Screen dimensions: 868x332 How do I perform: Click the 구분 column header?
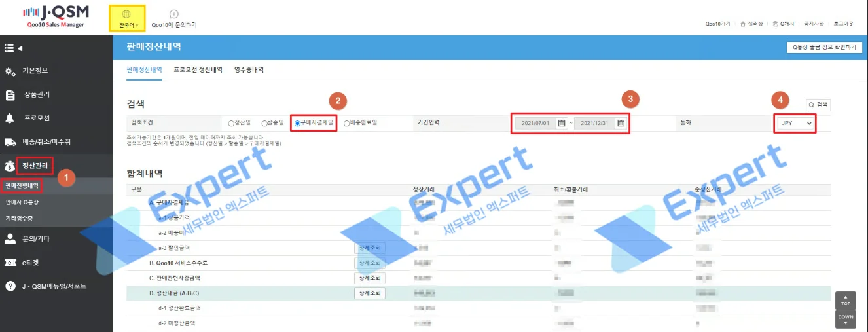[x=137, y=189]
